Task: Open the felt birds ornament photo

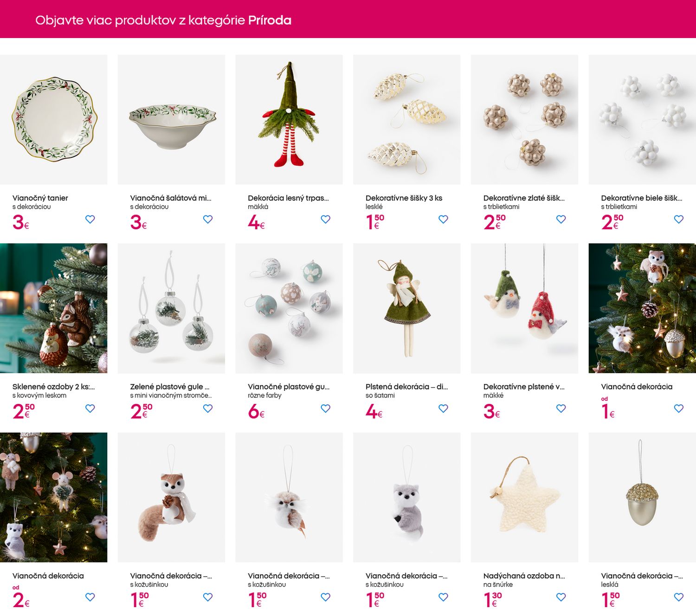Action: 524,308
